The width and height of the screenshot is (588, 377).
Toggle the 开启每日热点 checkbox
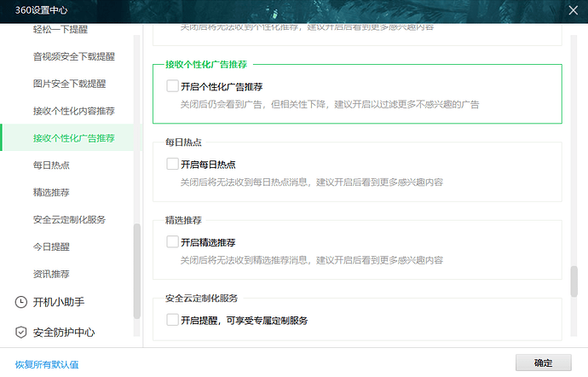point(173,164)
